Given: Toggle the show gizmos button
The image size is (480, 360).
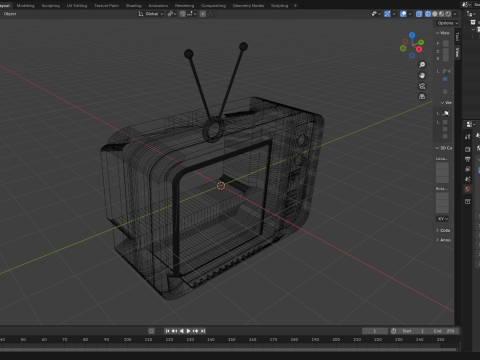Looking at the screenshot, I should [387, 14].
